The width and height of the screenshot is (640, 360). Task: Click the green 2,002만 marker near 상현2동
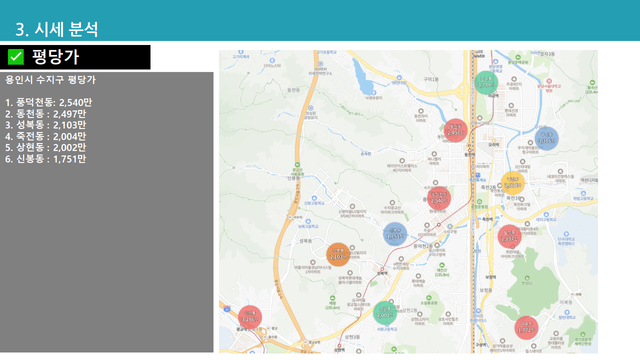click(x=385, y=313)
